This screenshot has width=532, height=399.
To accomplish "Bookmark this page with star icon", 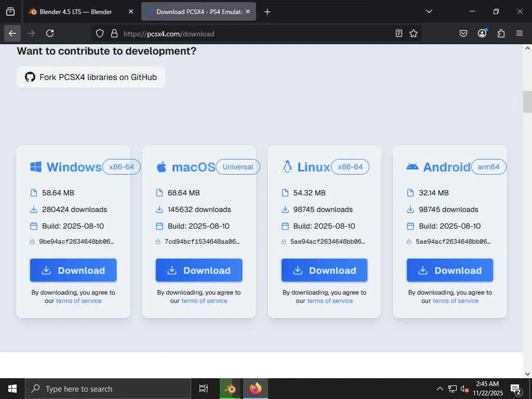I will (x=413, y=33).
